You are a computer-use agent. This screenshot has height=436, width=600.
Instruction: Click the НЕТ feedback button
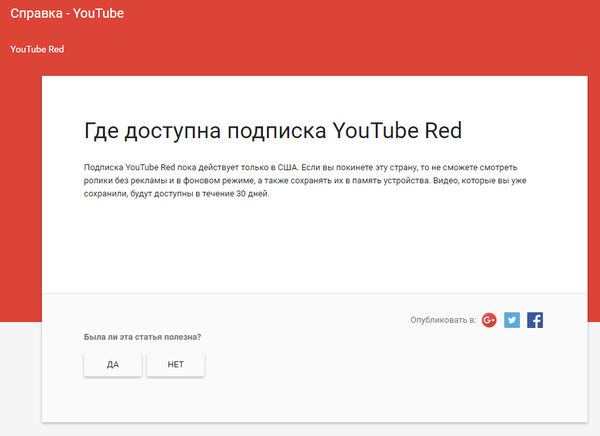[x=176, y=364]
